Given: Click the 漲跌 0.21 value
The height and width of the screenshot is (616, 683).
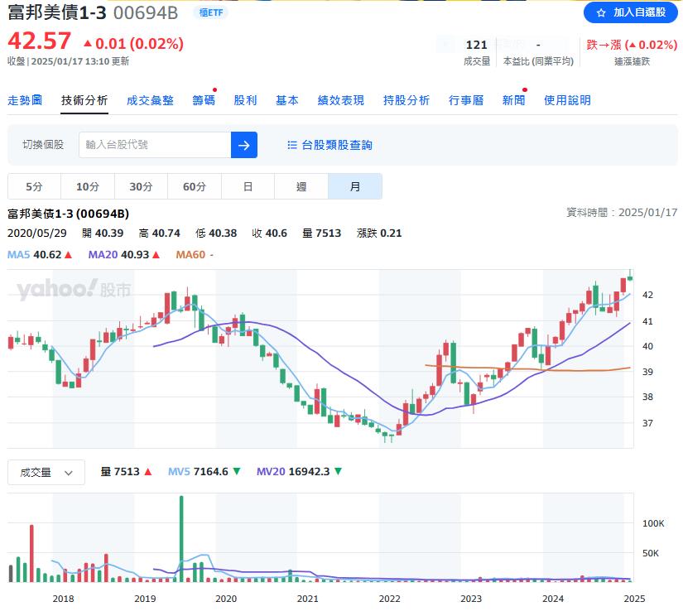Looking at the screenshot, I should (x=379, y=233).
